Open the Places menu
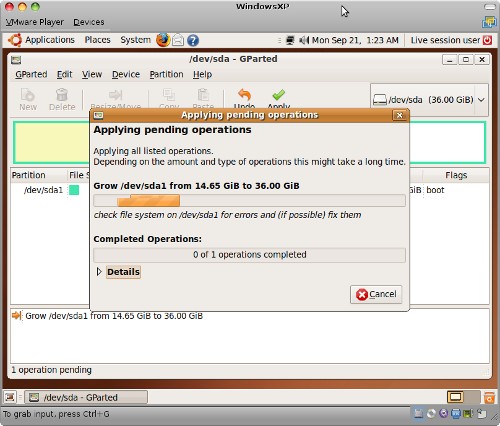This screenshot has width=500, height=426. 97,40
